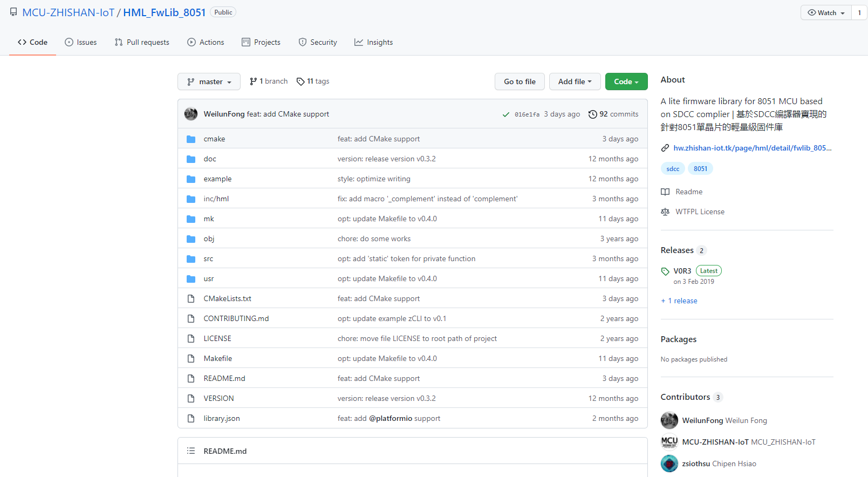Viewport: 868px width, 477px height.
Task: Click the 8051 topic tag
Action: pos(700,169)
